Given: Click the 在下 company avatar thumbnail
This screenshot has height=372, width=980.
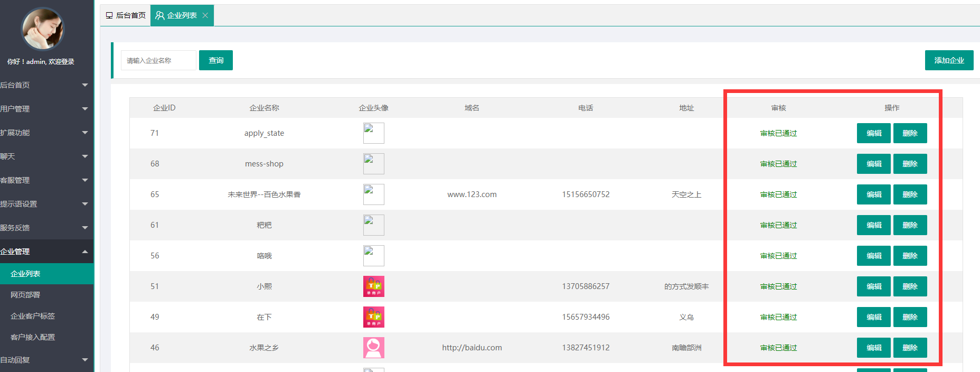Looking at the screenshot, I should pyautogui.click(x=373, y=317).
